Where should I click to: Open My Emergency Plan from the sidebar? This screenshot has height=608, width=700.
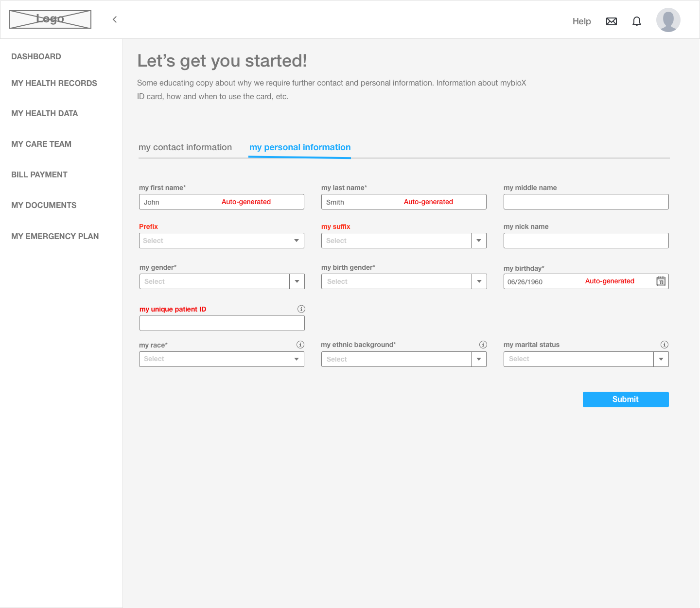click(x=55, y=236)
